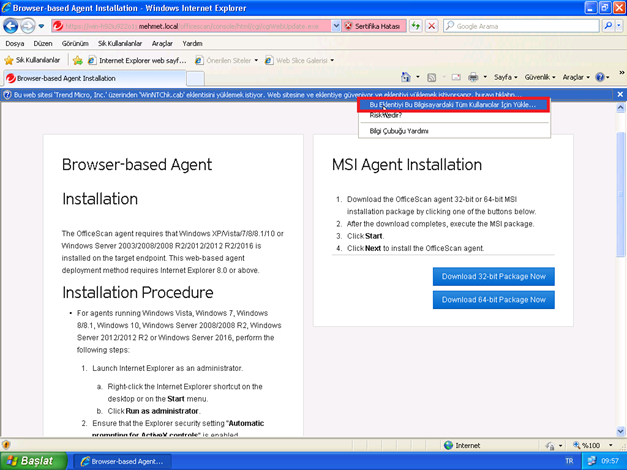This screenshot has width=627, height=470.
Task: Expand the Print options dropdown arrow
Action: coord(485,77)
